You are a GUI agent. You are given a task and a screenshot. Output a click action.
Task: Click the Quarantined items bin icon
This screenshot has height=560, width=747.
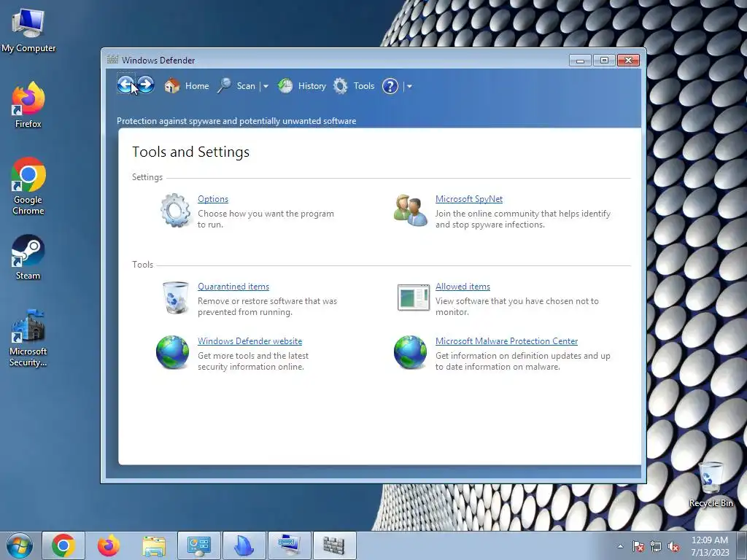(175, 297)
